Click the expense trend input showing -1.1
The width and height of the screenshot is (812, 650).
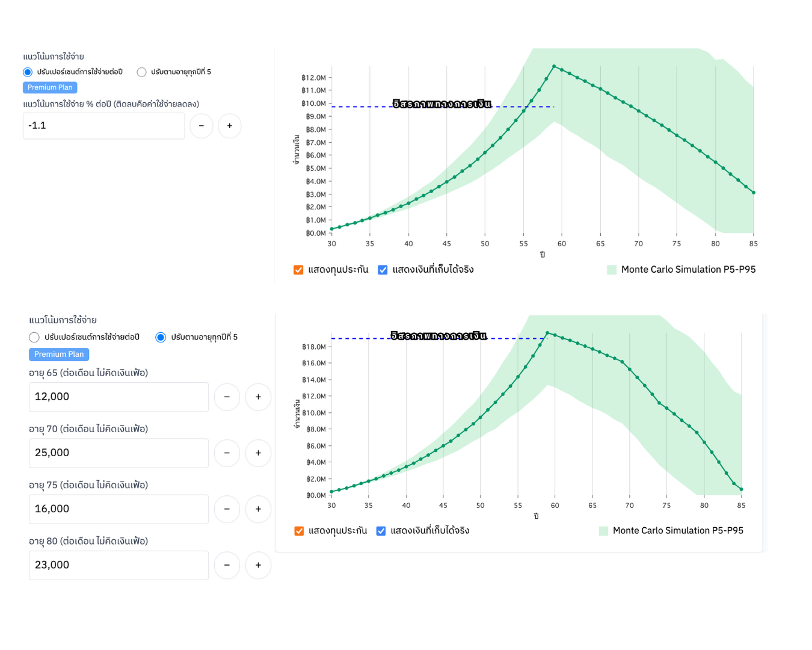[x=103, y=126]
